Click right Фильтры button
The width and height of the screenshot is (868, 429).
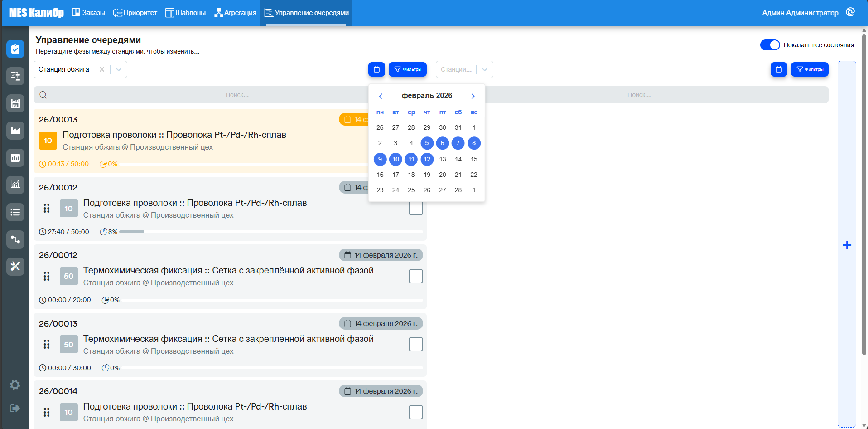(810, 69)
